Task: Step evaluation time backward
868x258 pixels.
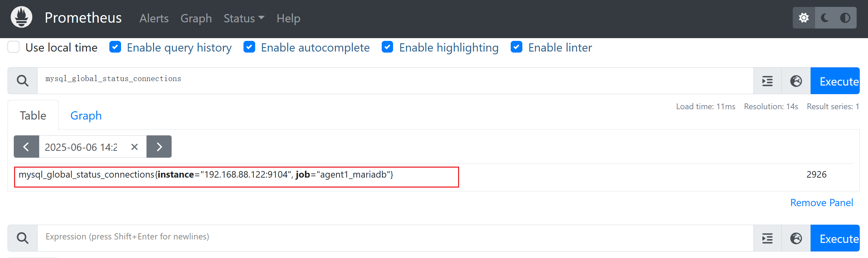Action: pos(26,147)
